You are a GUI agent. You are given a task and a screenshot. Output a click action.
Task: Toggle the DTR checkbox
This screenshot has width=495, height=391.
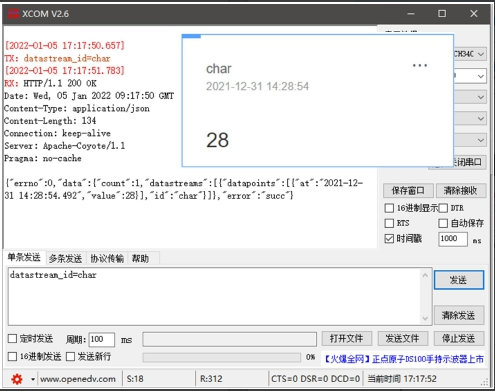pos(443,208)
